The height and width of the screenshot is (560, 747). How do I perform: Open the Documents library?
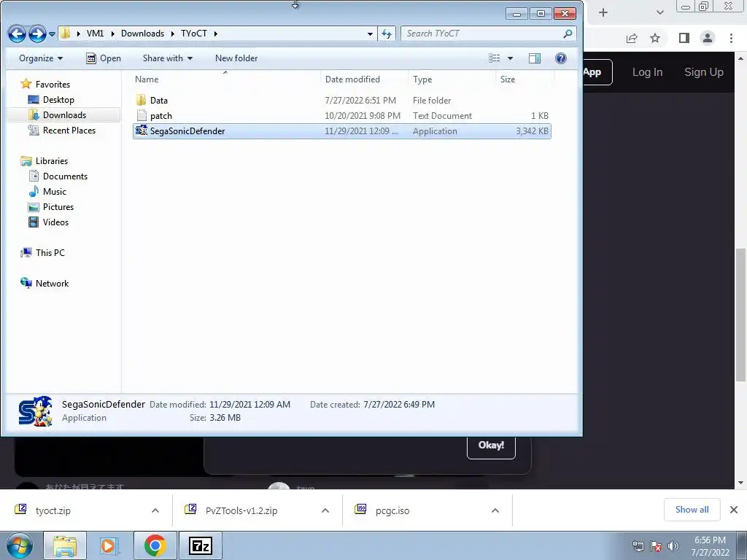(x=65, y=176)
